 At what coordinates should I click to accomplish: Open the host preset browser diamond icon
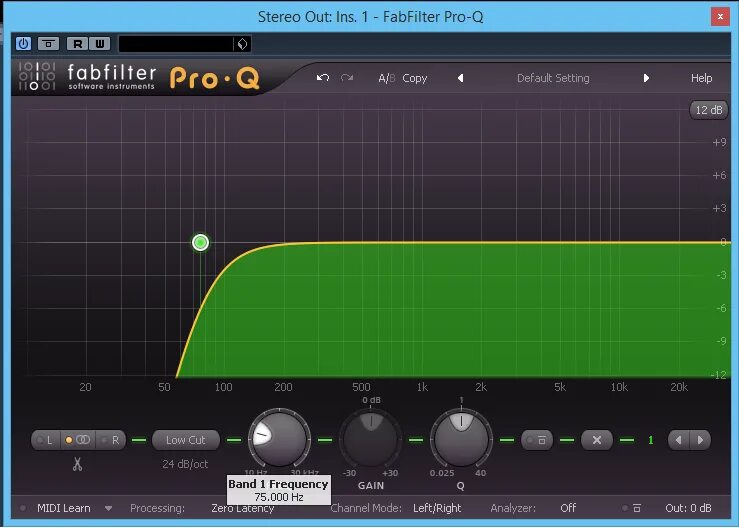[x=242, y=44]
